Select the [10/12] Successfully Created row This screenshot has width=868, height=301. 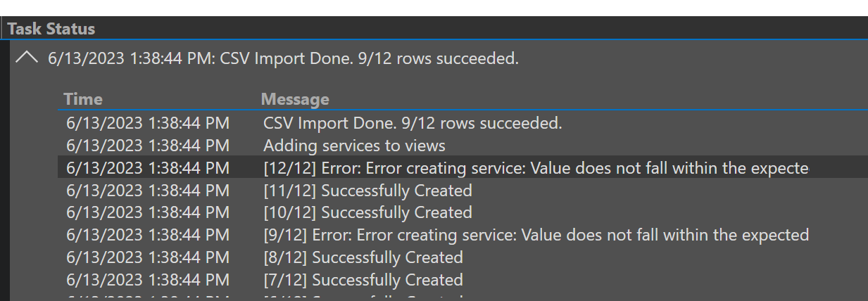pyautogui.click(x=463, y=212)
